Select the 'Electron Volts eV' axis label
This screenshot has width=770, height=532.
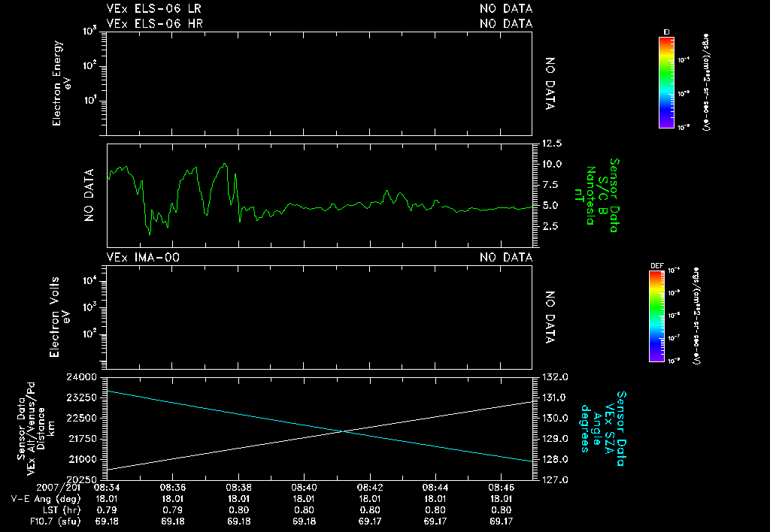coord(59,317)
